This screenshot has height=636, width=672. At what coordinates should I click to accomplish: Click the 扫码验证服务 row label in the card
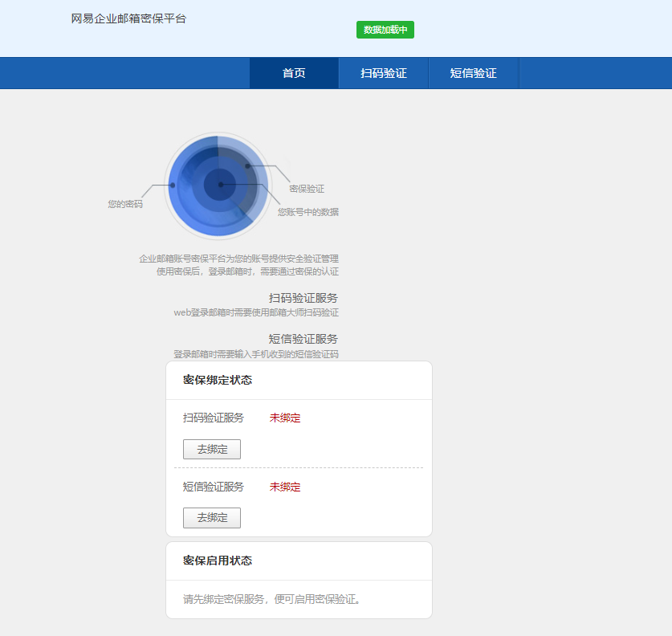[x=214, y=418]
